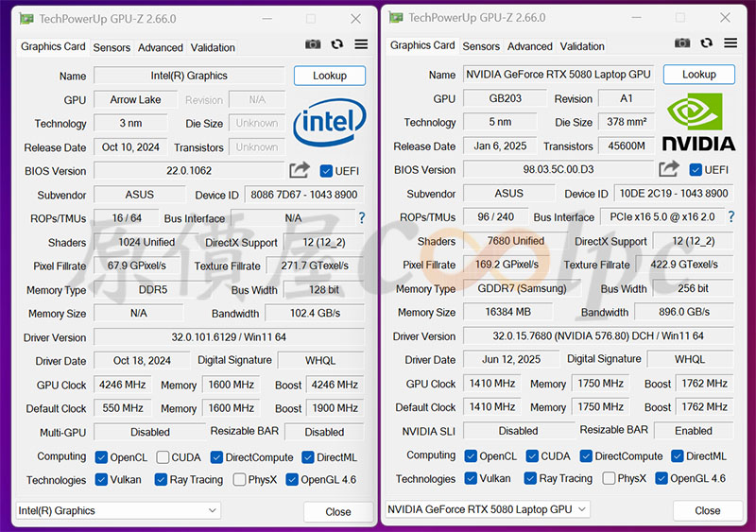The width and height of the screenshot is (756, 532).
Task: Toggle PhysX checkbox in NVIDIA window
Action: (609, 478)
